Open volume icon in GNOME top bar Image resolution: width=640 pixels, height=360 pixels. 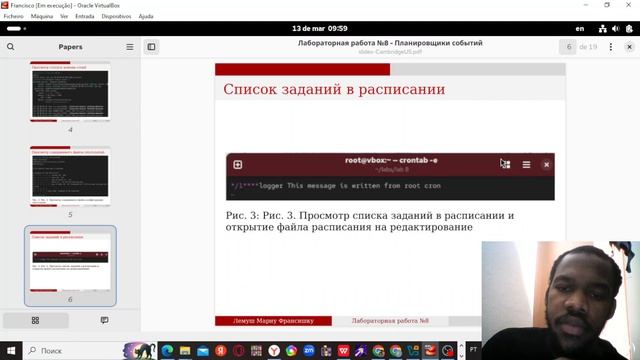(x=616, y=29)
